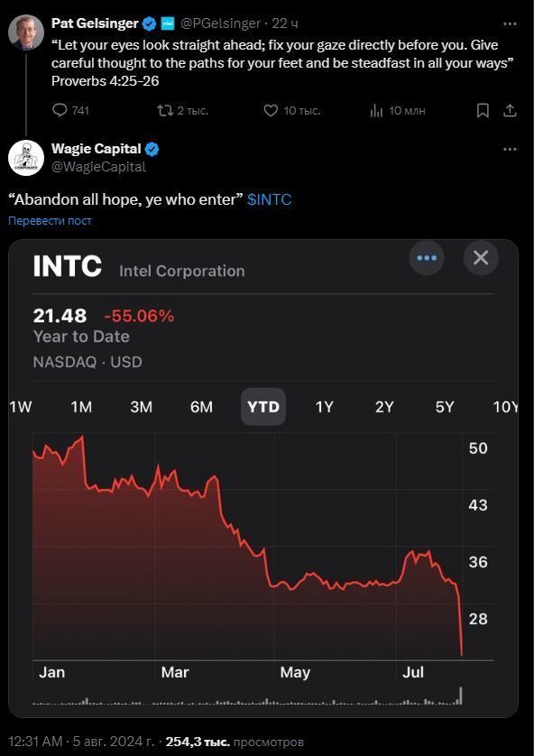Image resolution: width=534 pixels, height=756 pixels.
Task: Click the reply comment icon showing 741
Action: (x=60, y=110)
